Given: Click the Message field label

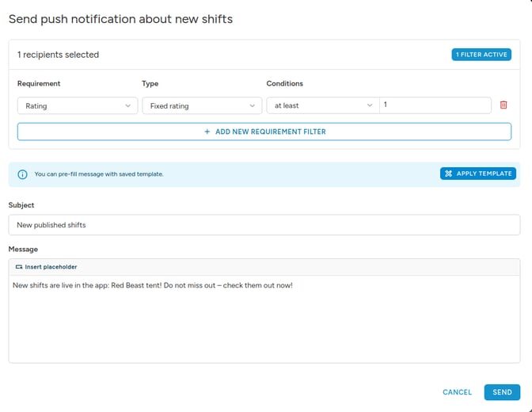Looking at the screenshot, I should [24, 250].
